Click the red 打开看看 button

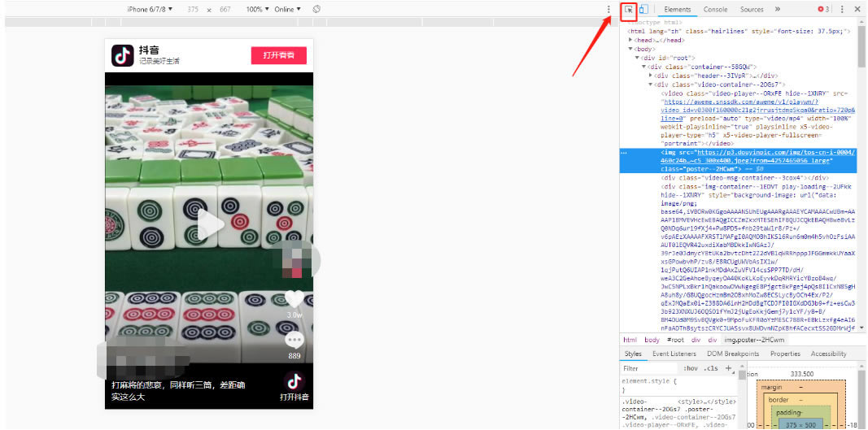(278, 55)
